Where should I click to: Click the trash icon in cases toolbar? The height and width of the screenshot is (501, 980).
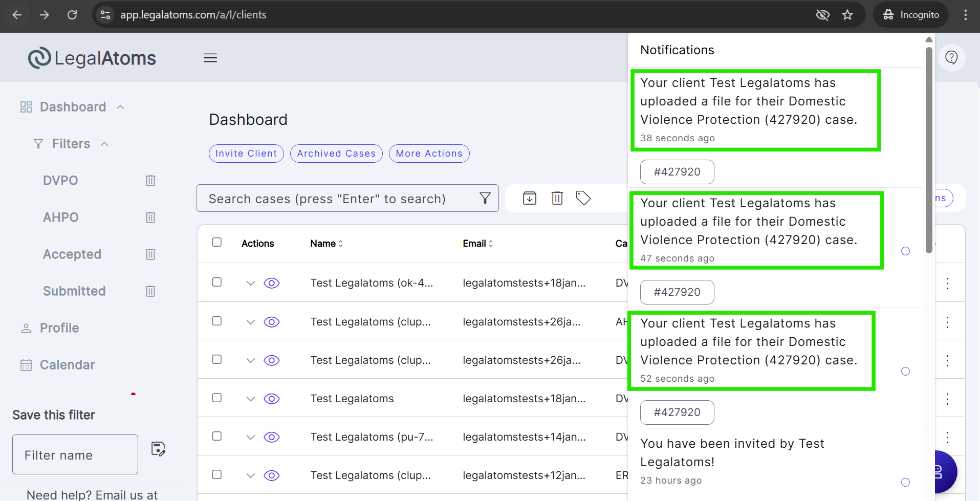point(557,198)
